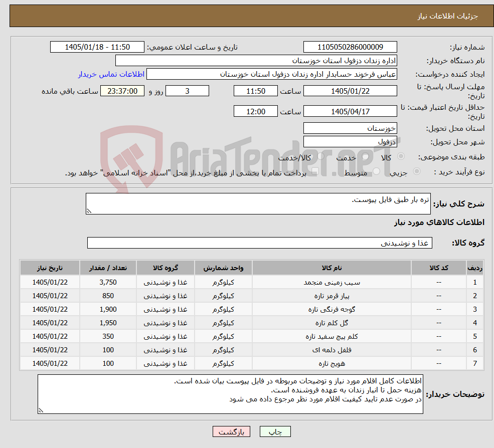This screenshot has height=448, width=494.
Task: Click delivery province field خوزستان
Action: (350, 128)
